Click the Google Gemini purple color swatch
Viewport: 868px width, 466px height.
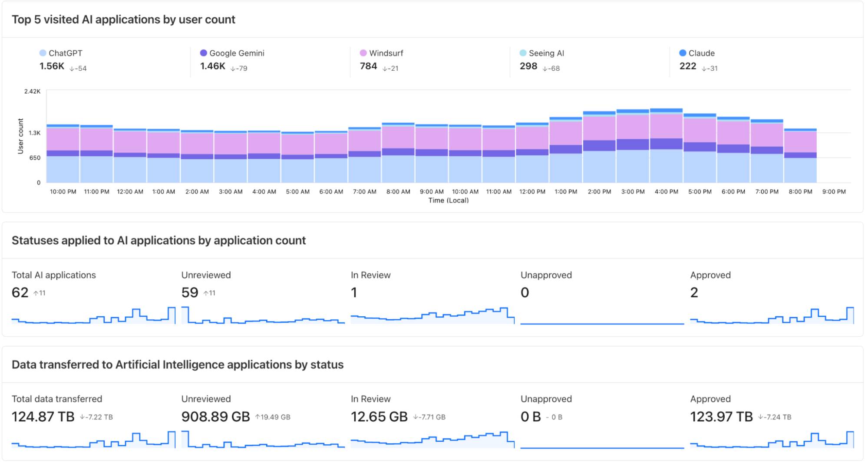tap(203, 53)
